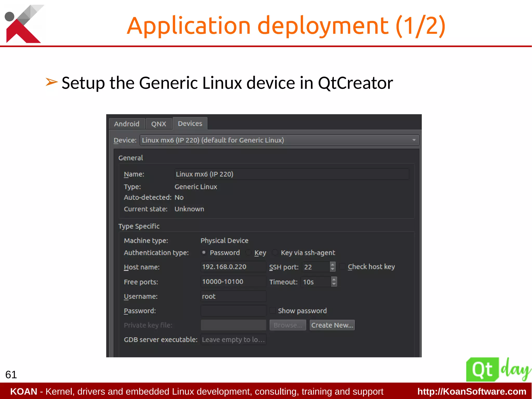Click the 'Unknown' current state value
Viewport: 532px width, 399px height.
coord(189,209)
